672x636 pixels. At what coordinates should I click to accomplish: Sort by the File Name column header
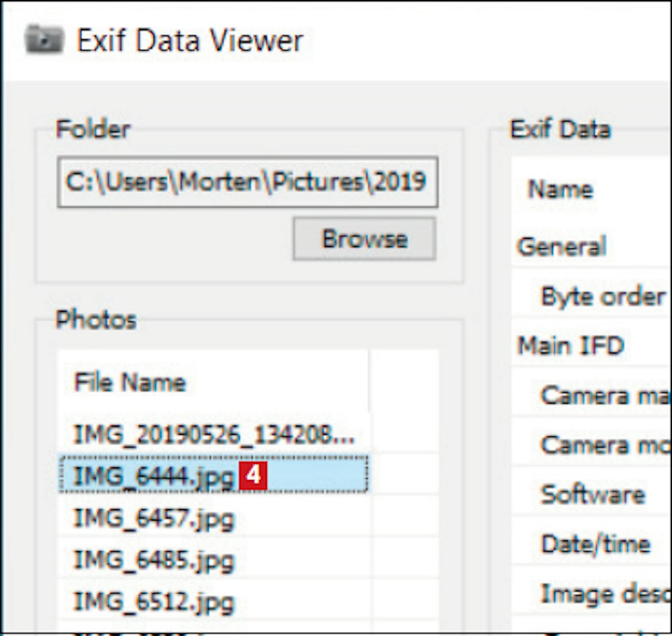click(130, 382)
